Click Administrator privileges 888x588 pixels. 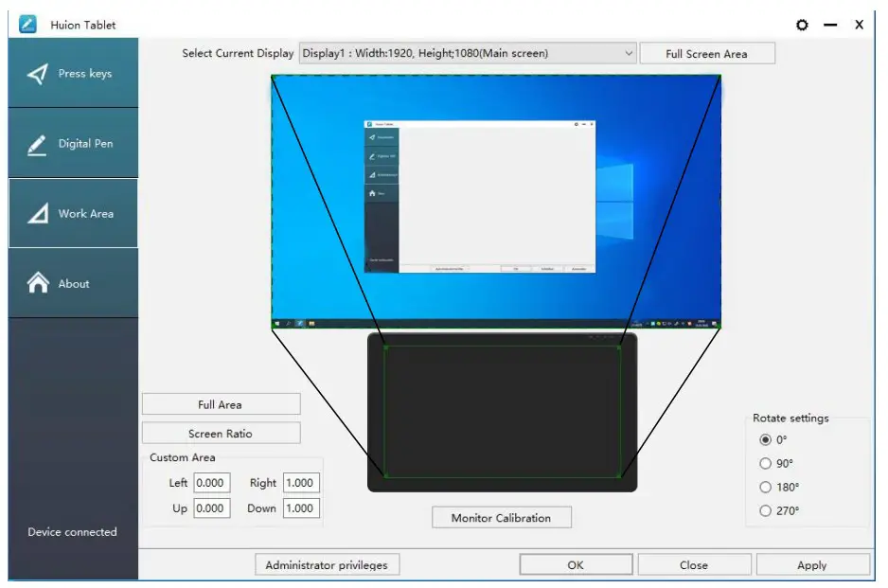pyautogui.click(x=327, y=563)
